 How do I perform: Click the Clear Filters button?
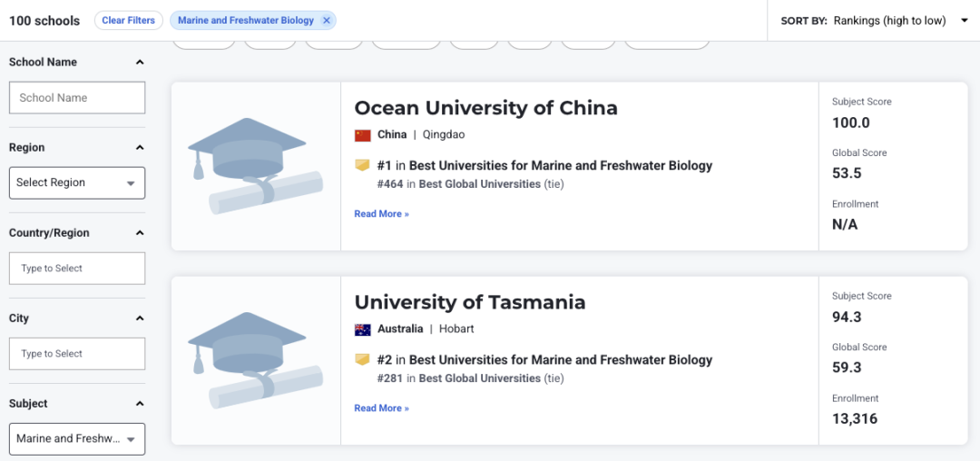(x=128, y=20)
